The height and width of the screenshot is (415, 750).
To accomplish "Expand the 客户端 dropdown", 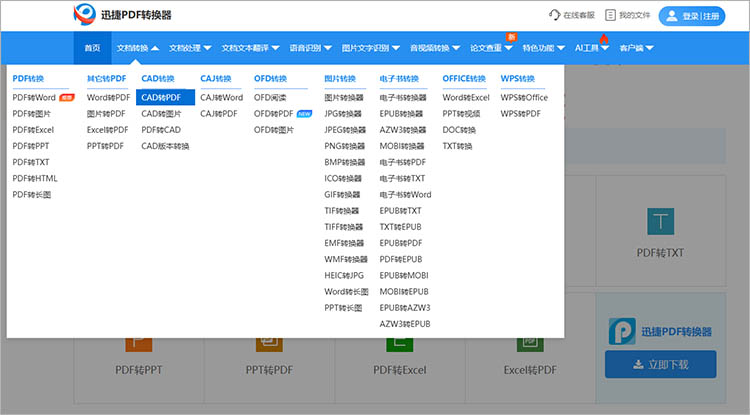I will pyautogui.click(x=636, y=48).
